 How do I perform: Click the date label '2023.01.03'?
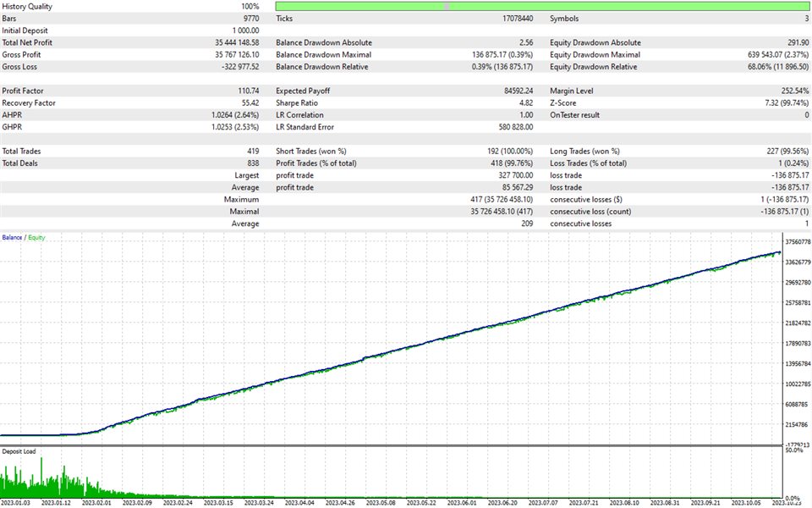coord(15,503)
